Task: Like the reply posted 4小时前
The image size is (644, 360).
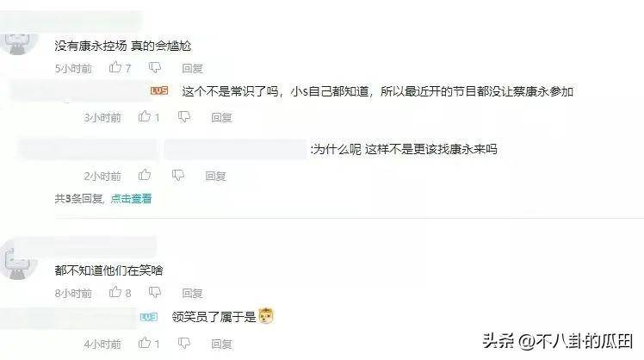Action: point(145,342)
